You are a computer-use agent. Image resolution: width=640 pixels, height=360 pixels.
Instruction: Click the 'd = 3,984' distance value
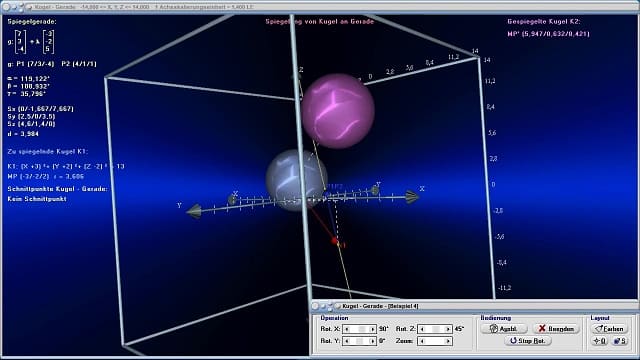click(23, 134)
